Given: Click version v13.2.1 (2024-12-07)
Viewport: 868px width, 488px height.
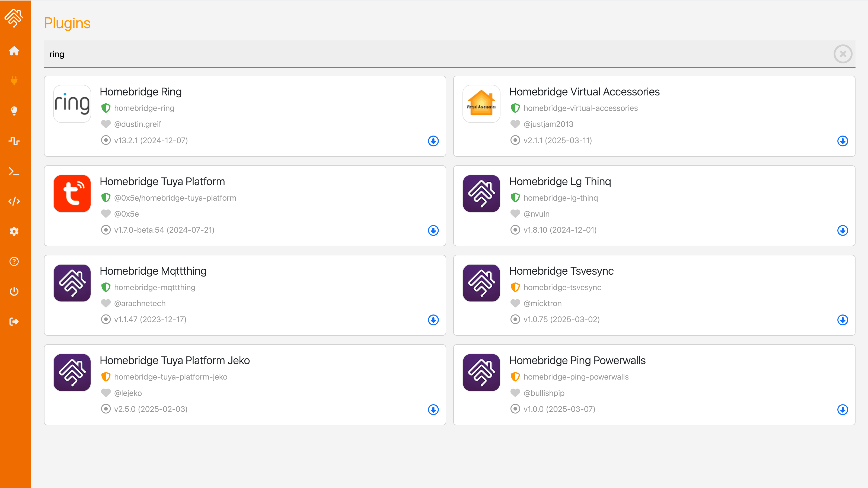Looking at the screenshot, I should pos(151,140).
